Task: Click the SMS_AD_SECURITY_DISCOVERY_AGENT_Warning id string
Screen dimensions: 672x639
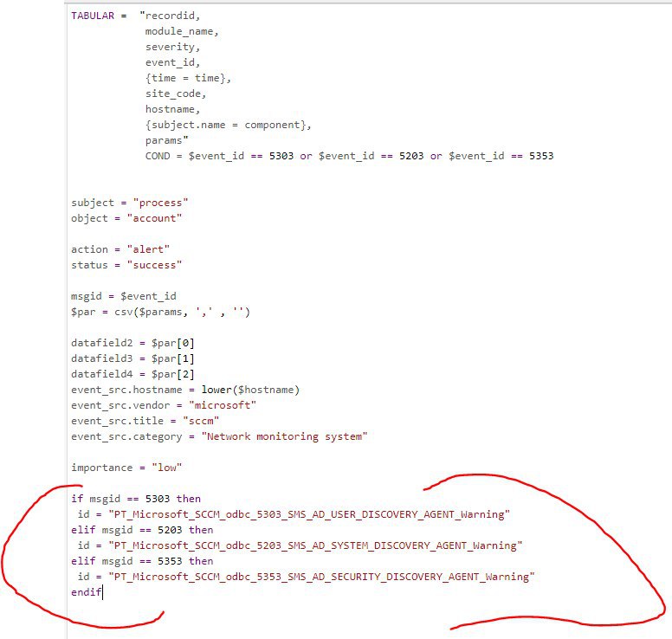Action: pyautogui.click(x=321, y=577)
